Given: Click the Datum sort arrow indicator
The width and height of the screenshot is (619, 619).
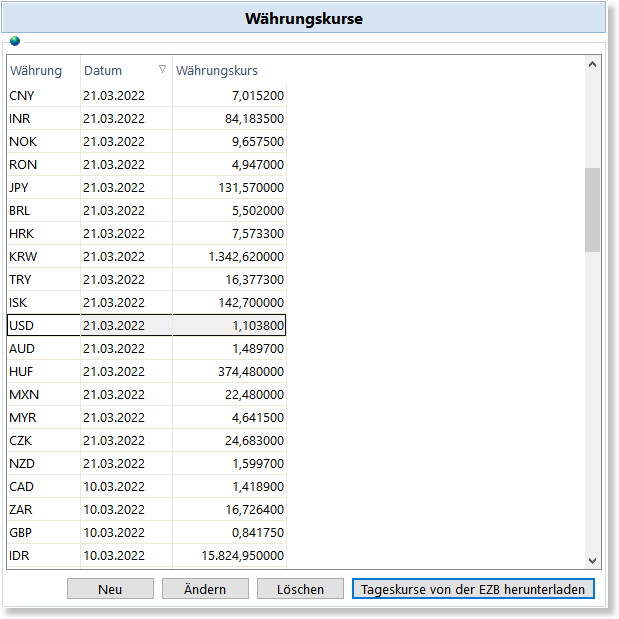Looking at the screenshot, I should click(x=162, y=69).
